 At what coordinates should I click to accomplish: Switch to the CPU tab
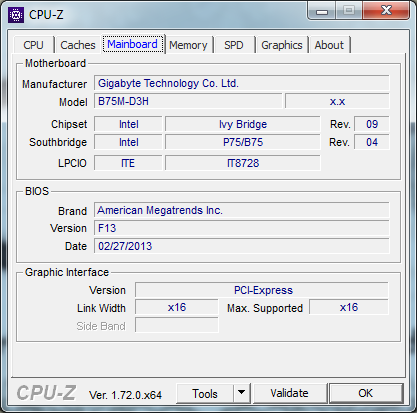33,45
